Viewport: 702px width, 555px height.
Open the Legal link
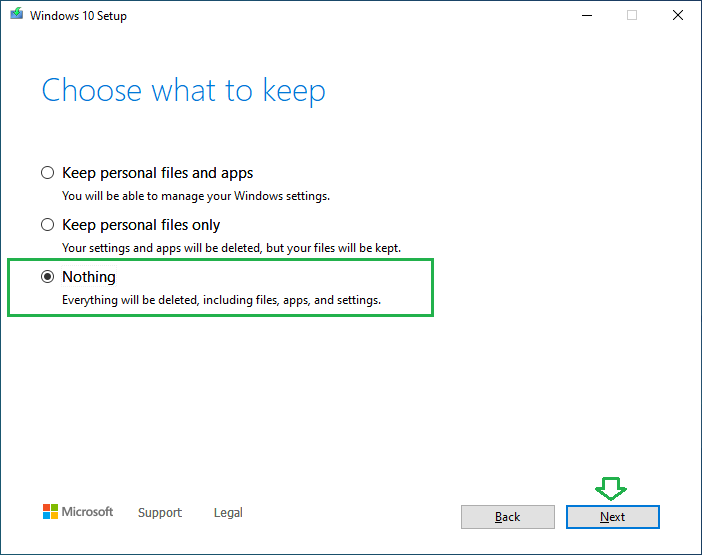228,512
